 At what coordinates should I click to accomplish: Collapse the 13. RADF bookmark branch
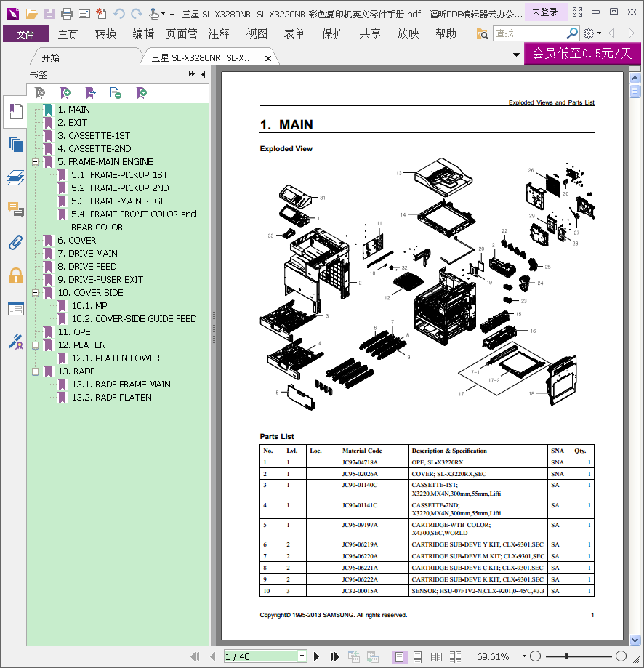click(36, 371)
